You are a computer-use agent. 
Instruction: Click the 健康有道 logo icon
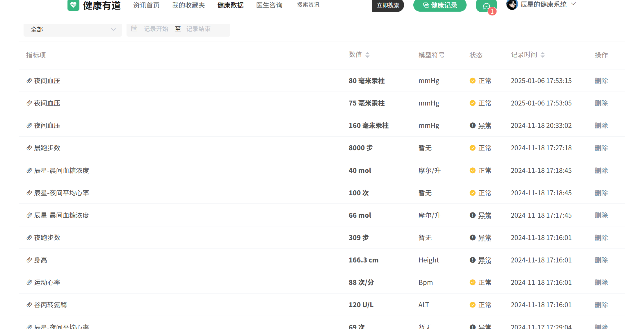(73, 5)
